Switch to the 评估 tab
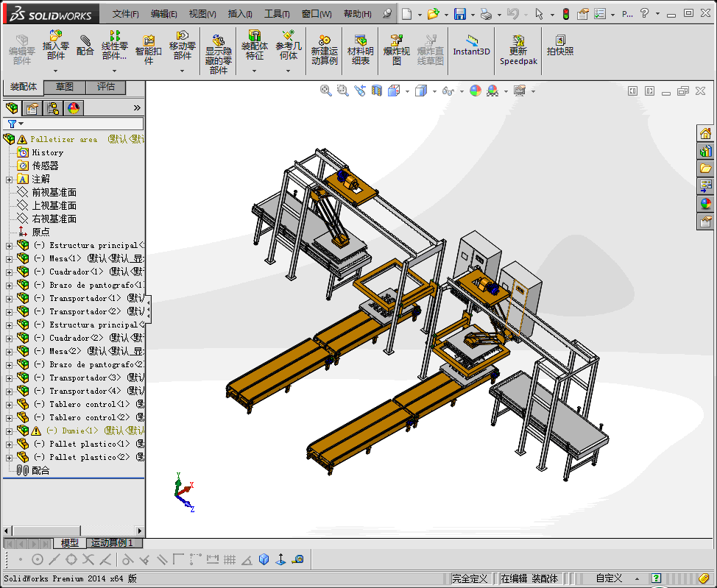Image resolution: width=717 pixels, height=588 pixels. click(106, 87)
